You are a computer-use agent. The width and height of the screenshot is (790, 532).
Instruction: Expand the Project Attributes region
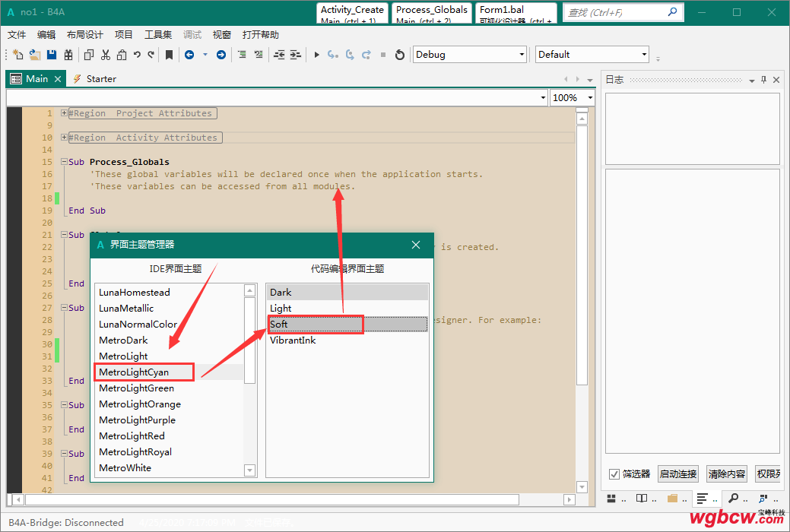pyautogui.click(x=64, y=113)
